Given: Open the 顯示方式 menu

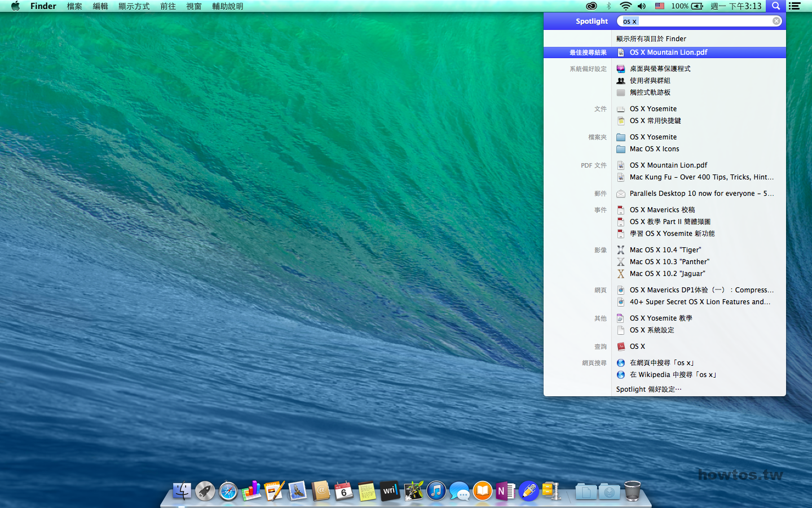Looking at the screenshot, I should click(x=134, y=6).
